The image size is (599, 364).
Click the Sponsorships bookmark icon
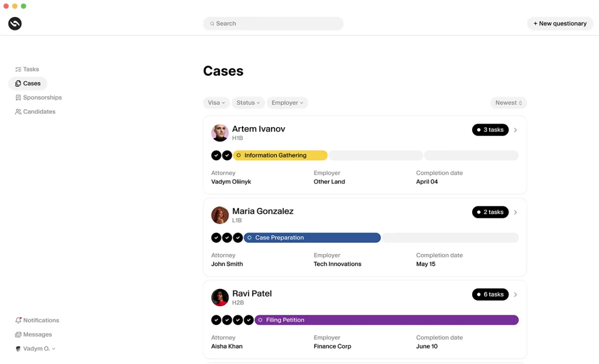(18, 98)
